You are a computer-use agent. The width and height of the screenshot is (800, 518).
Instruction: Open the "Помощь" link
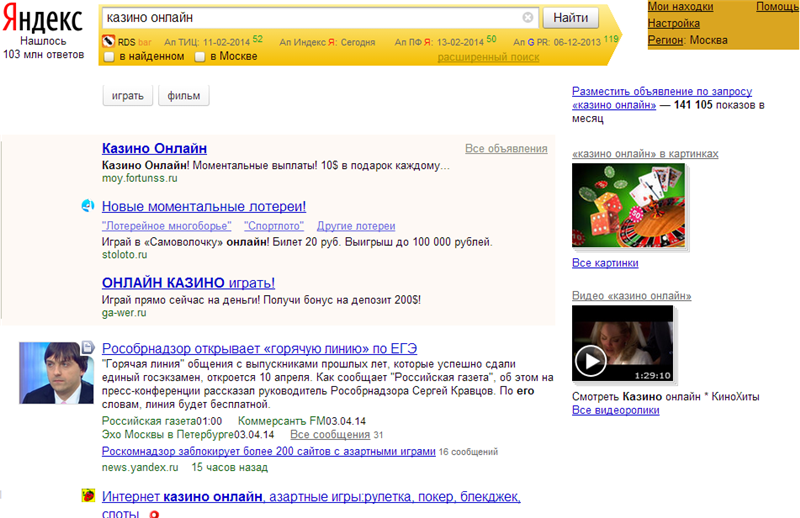[777, 7]
